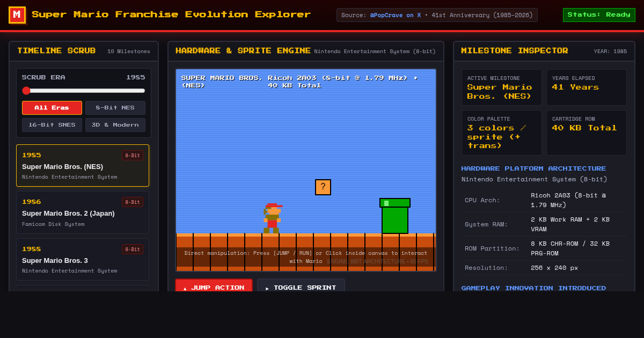Click the Hardware Platform Architecture heading
Screen dimensions: 644x338
(x=533, y=168)
